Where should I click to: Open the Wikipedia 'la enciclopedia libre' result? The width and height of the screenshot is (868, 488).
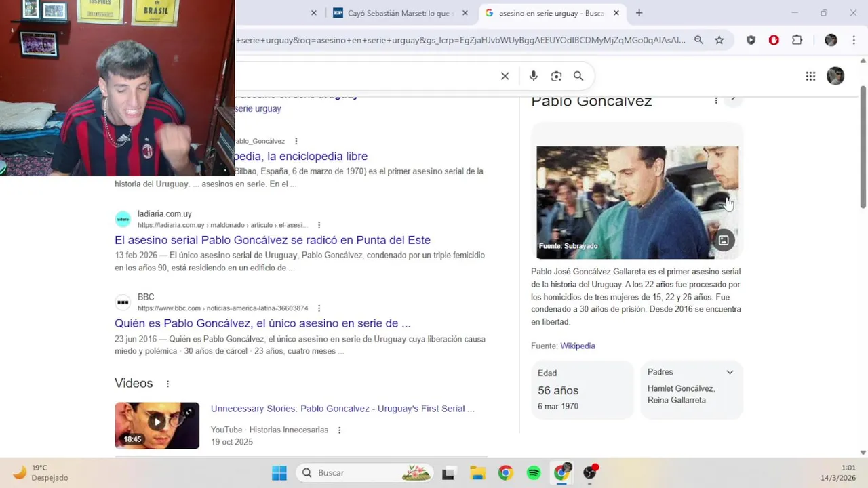tap(301, 156)
